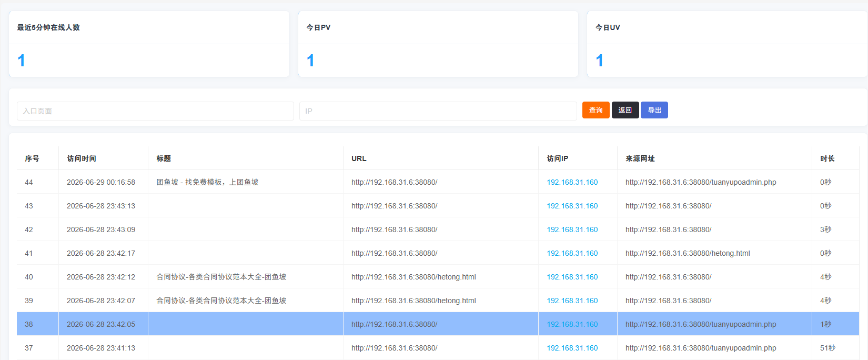Viewport: 868px width, 360px height.
Task: Open IP link 192.168.31.160 in highlighted row 38
Action: click(572, 324)
